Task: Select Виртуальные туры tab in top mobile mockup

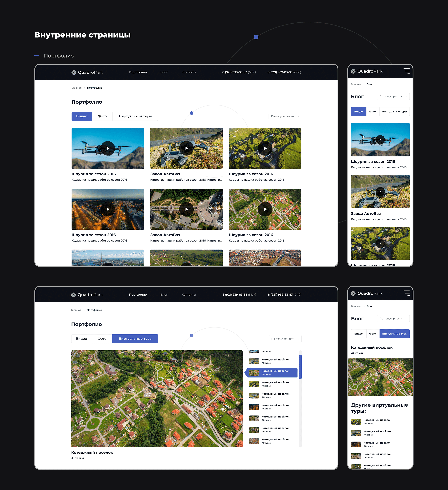Action: [x=394, y=112]
